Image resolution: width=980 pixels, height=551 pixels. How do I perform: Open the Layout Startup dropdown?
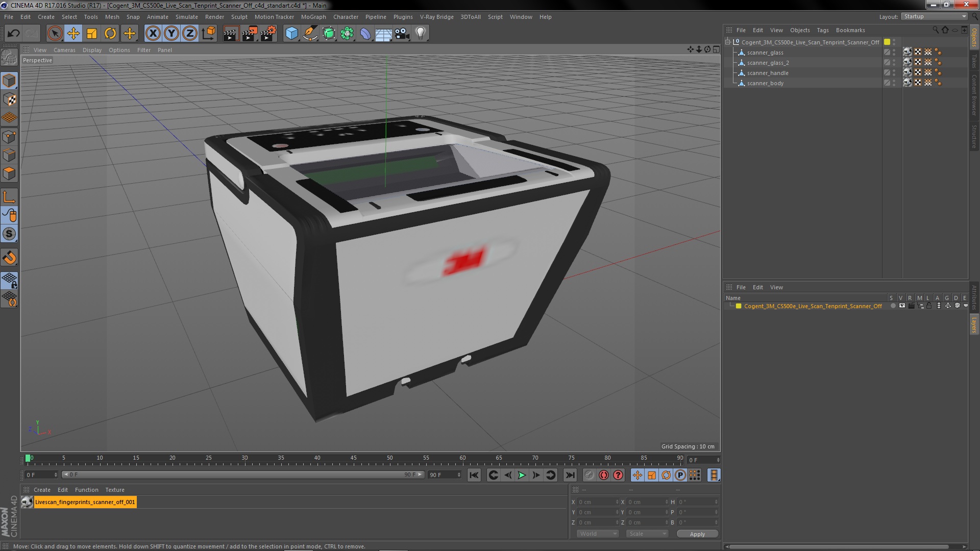935,16
